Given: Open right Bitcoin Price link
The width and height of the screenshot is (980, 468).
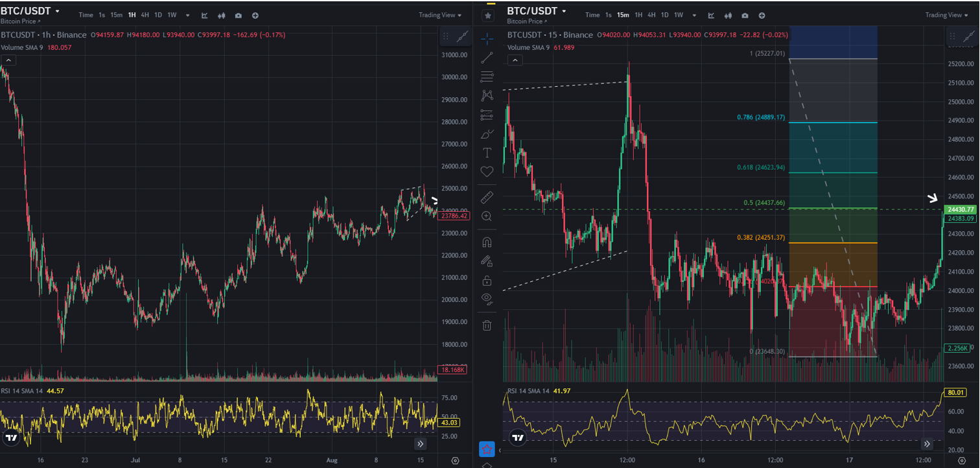Looking at the screenshot, I should point(528,21).
